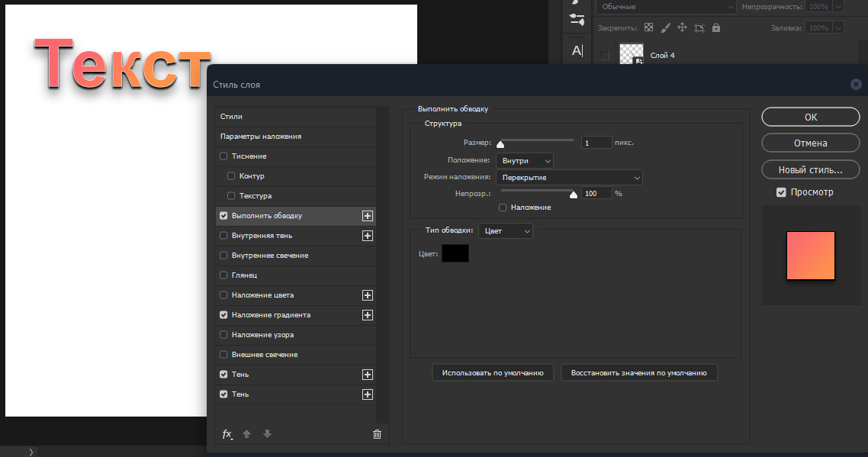Enable the Наложение цвета checkbox
The image size is (868, 457).
[x=223, y=295]
